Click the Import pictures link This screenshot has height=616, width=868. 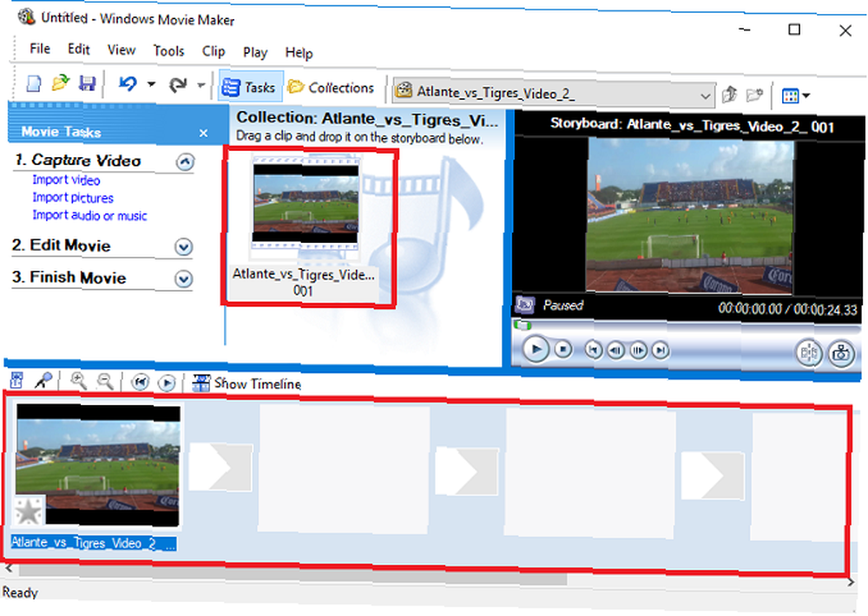pyautogui.click(x=73, y=198)
